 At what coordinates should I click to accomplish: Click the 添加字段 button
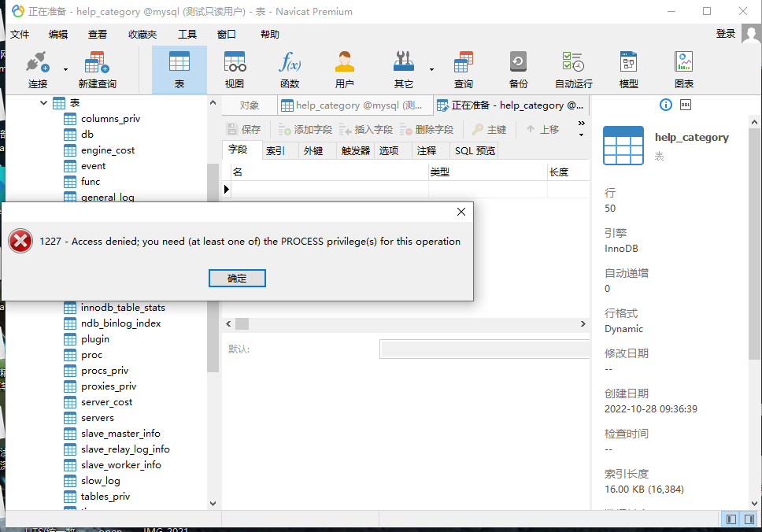click(x=305, y=129)
